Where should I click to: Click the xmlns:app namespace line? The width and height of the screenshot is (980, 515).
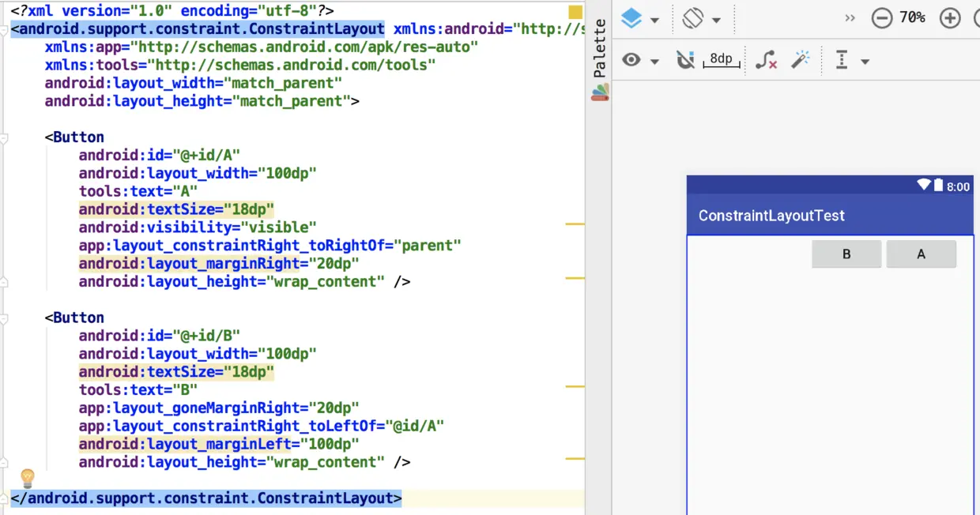click(262, 47)
